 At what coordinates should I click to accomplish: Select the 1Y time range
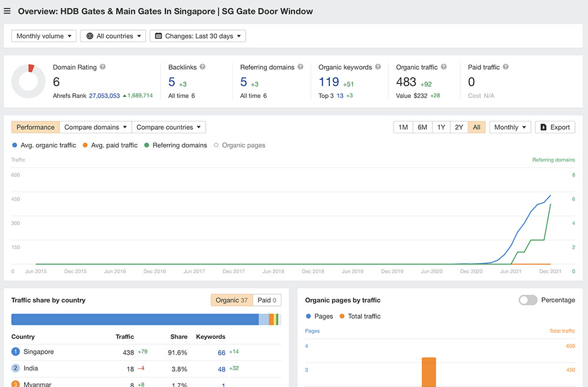(441, 127)
